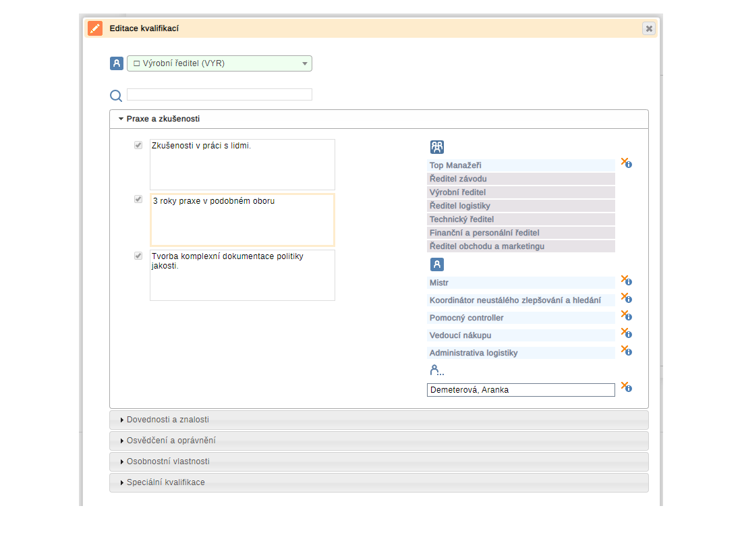Open the Výrobní ředitel (VYR) position dropdown
This screenshot has width=742, height=560.
219,63
